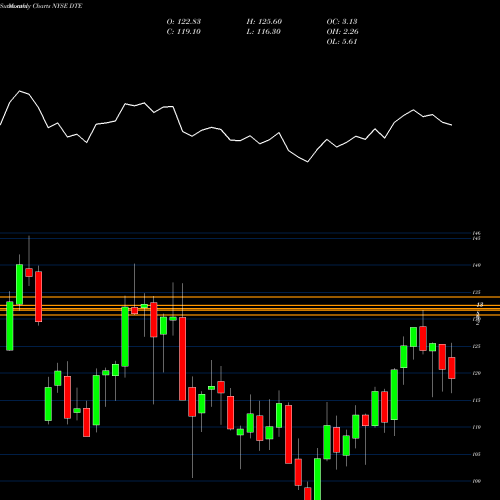Click the chart title mentioning NYSE
The width and height of the screenshot is (500, 500).
click(41, 6)
